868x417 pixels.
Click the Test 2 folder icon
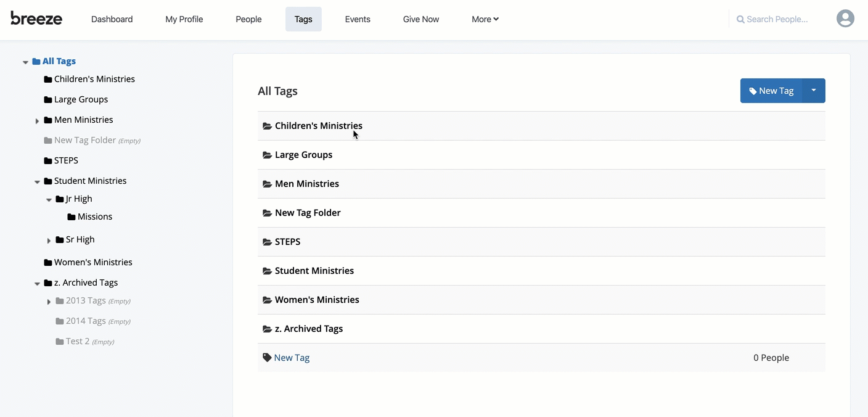tap(60, 342)
